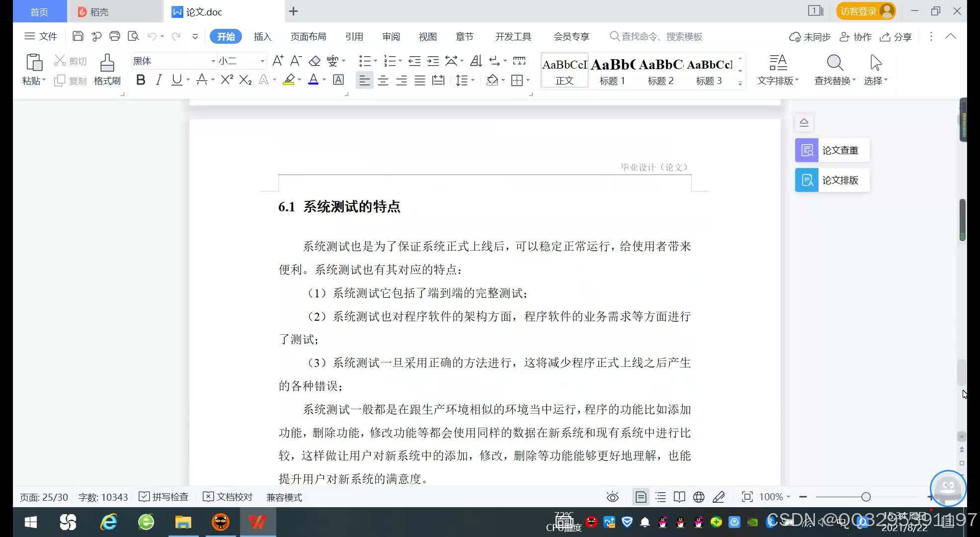Viewport: 980px width, 537px height.
Task: Expand bullet list style dropdown
Action: click(375, 61)
